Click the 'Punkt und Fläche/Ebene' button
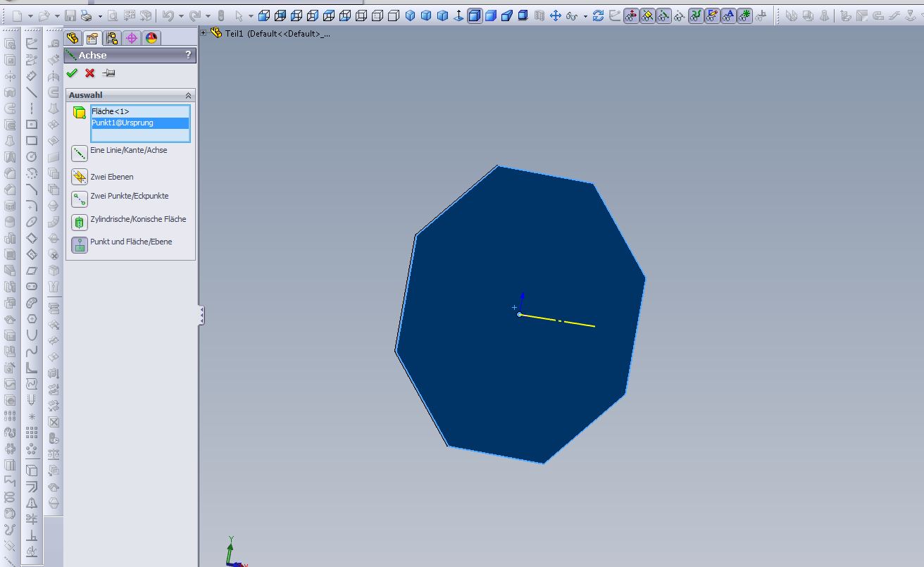 (80, 244)
